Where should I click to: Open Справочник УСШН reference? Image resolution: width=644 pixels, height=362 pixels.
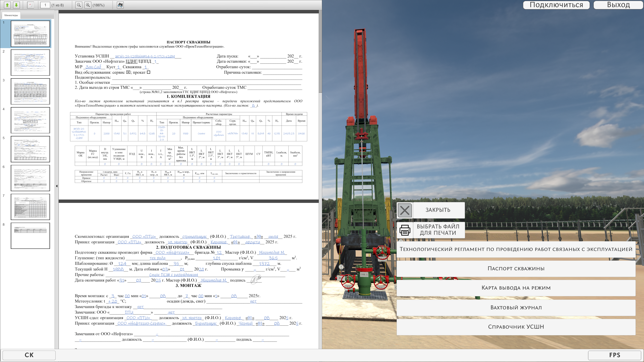516,327
